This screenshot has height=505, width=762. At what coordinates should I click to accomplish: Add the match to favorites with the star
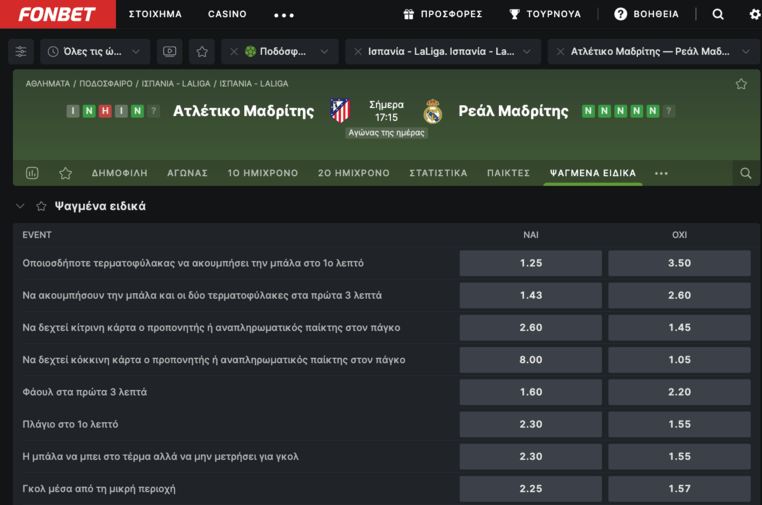click(741, 84)
